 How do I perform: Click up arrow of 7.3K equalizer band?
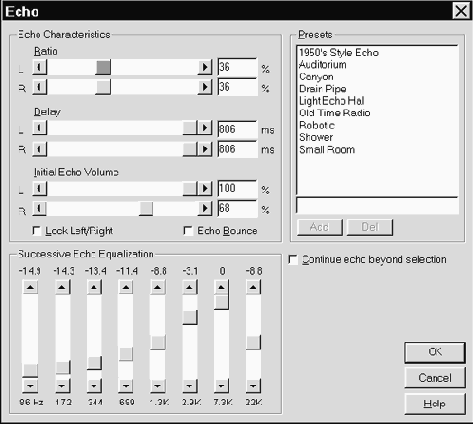(221, 287)
